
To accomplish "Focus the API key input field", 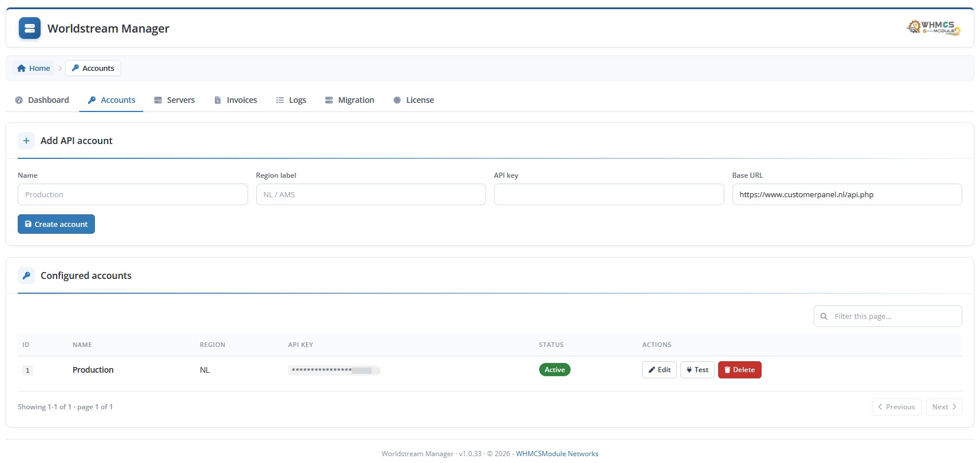I will pos(609,194).
